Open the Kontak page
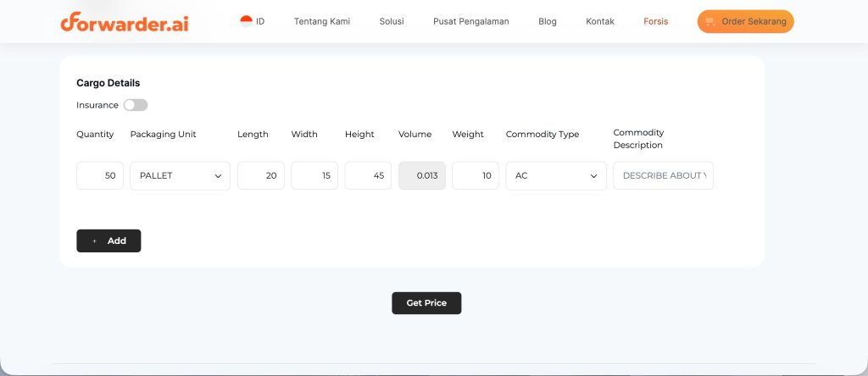 pyautogui.click(x=600, y=21)
